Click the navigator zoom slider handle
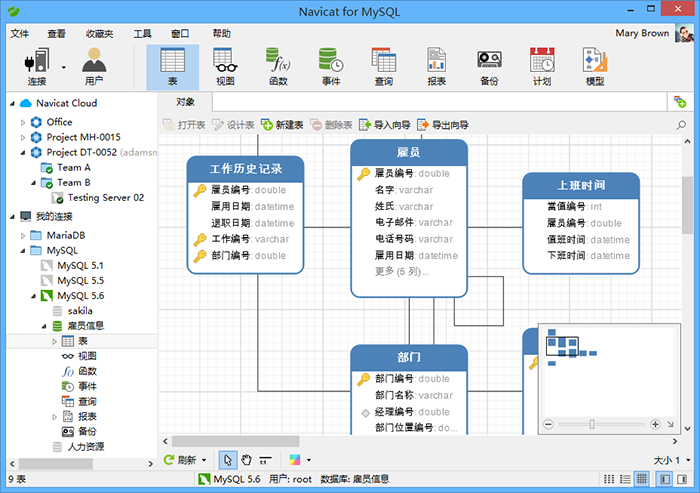700x493 pixels. point(592,424)
